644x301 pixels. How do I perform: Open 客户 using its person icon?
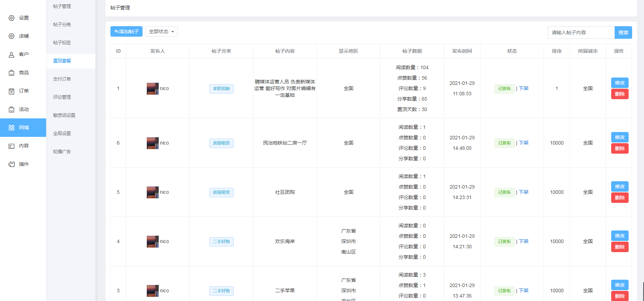[12, 54]
